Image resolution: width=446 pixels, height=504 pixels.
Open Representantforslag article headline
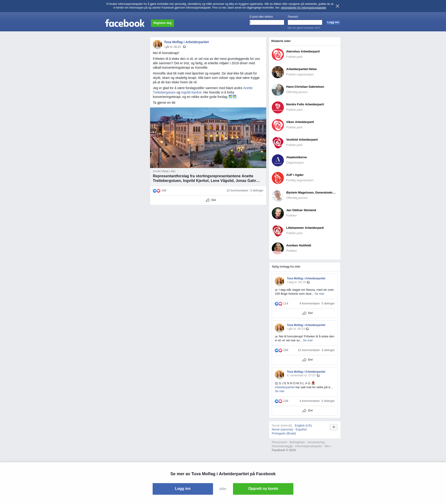(x=206, y=178)
